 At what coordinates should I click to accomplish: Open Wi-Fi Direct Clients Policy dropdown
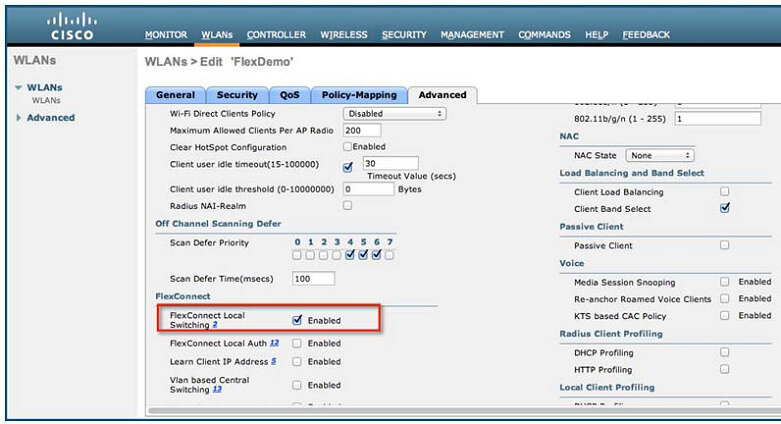tap(394, 114)
